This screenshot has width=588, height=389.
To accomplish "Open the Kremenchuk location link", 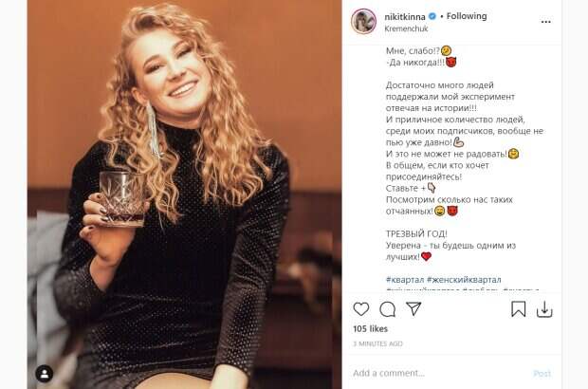I will point(406,28).
